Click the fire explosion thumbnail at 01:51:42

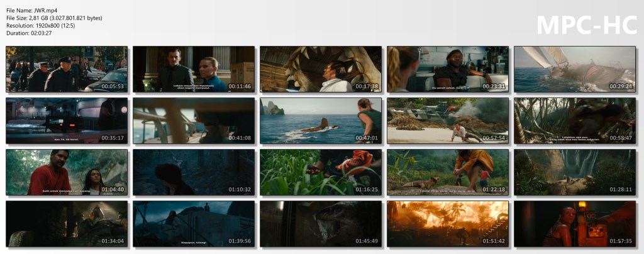coord(448,224)
